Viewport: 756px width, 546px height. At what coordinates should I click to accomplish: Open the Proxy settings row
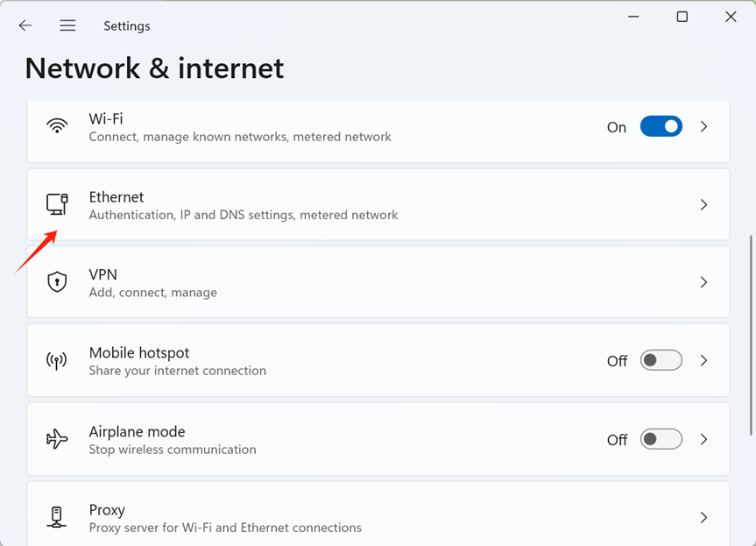(378, 514)
